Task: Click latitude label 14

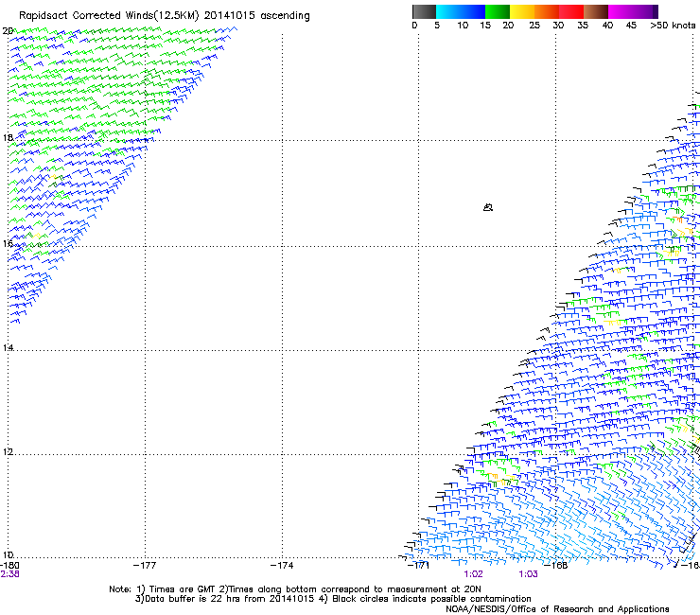Action: [x=8, y=347]
